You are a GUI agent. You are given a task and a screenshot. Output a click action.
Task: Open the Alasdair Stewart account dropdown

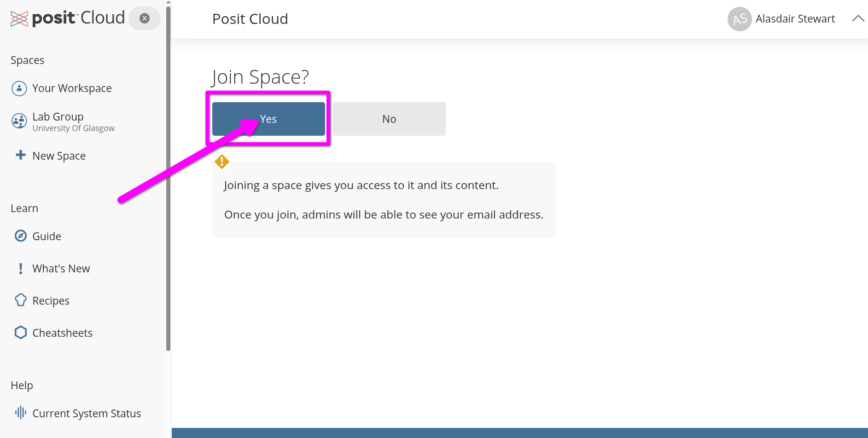tap(795, 19)
